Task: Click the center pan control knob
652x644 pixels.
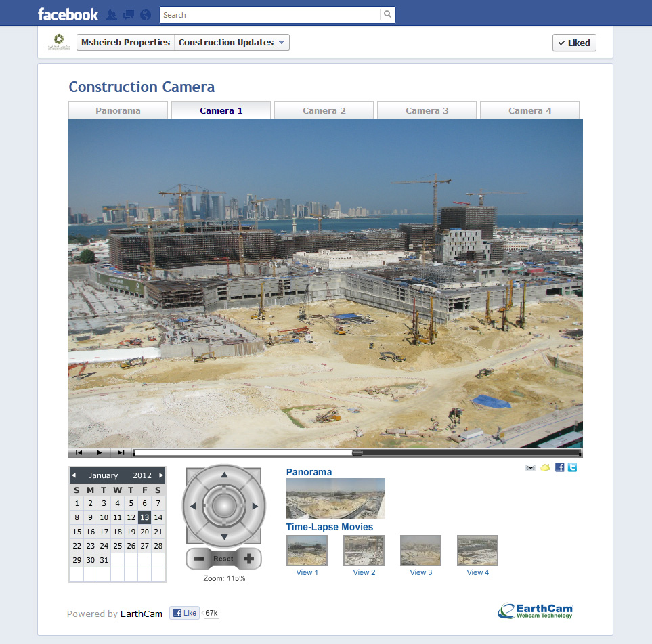Action: click(x=224, y=506)
